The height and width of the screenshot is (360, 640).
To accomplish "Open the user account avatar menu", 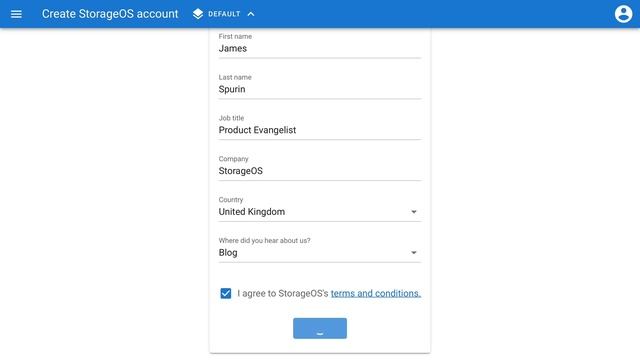I will pos(623,14).
